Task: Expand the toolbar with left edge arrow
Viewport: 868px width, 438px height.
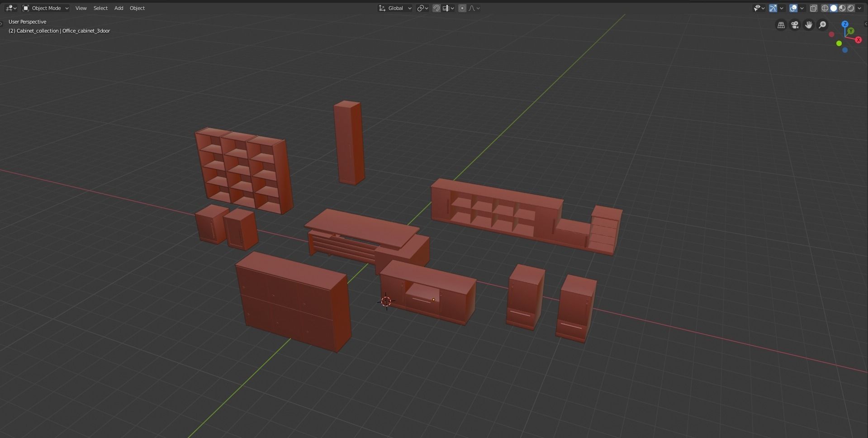Action: click(x=2, y=24)
